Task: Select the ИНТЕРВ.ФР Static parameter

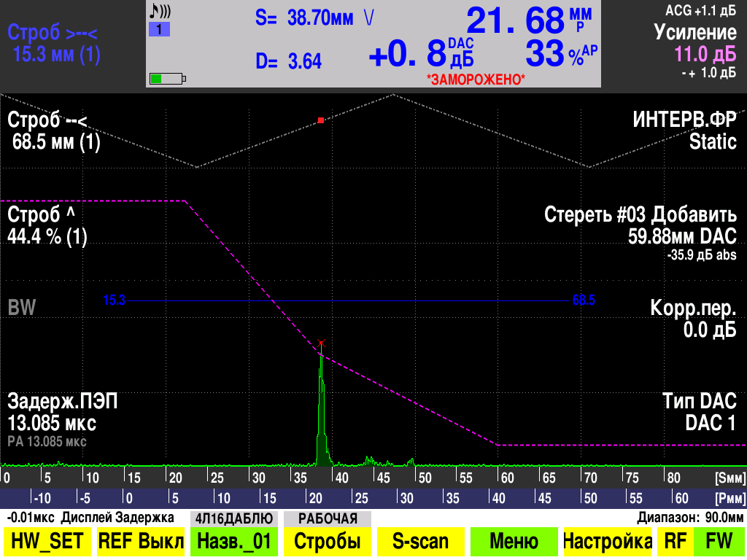Action: [684, 131]
